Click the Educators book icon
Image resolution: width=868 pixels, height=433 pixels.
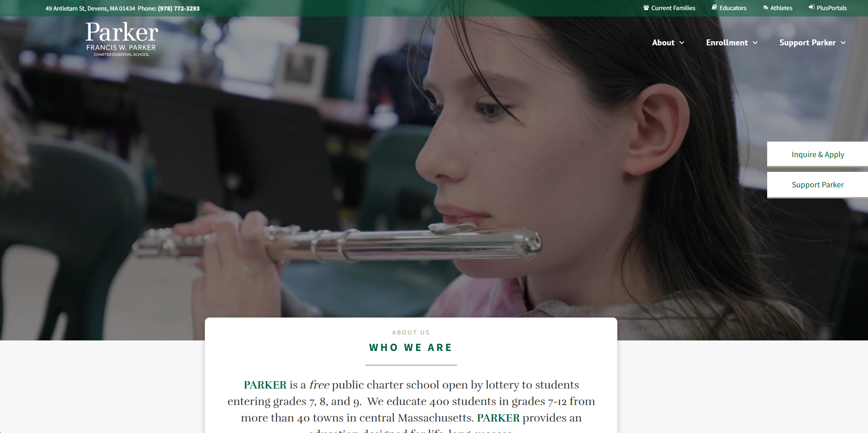(x=714, y=7)
